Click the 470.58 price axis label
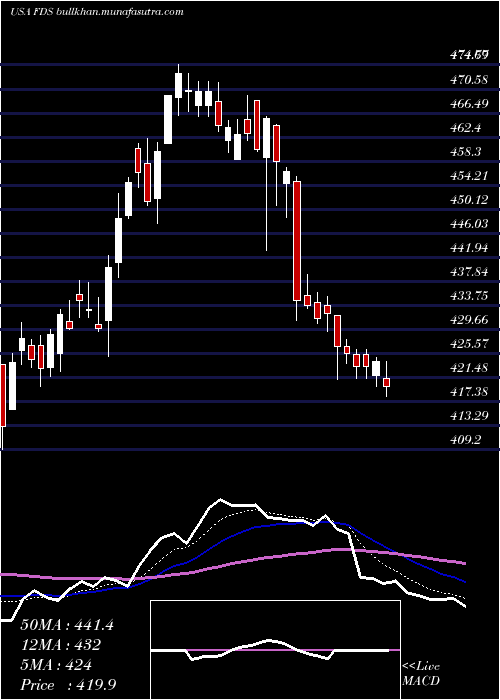500x700 pixels. click(469, 80)
